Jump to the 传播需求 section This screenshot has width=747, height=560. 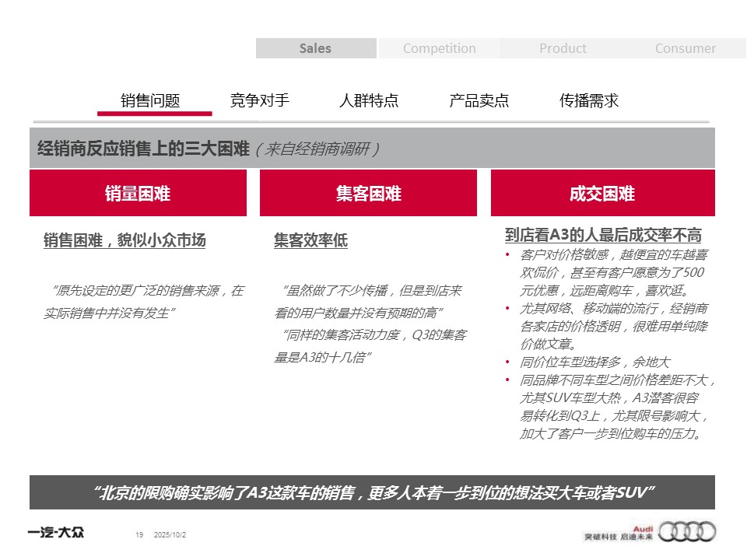pyautogui.click(x=589, y=100)
